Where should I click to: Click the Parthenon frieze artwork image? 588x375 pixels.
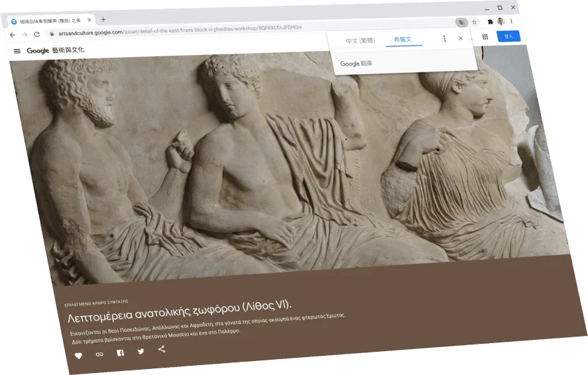[x=289, y=165]
